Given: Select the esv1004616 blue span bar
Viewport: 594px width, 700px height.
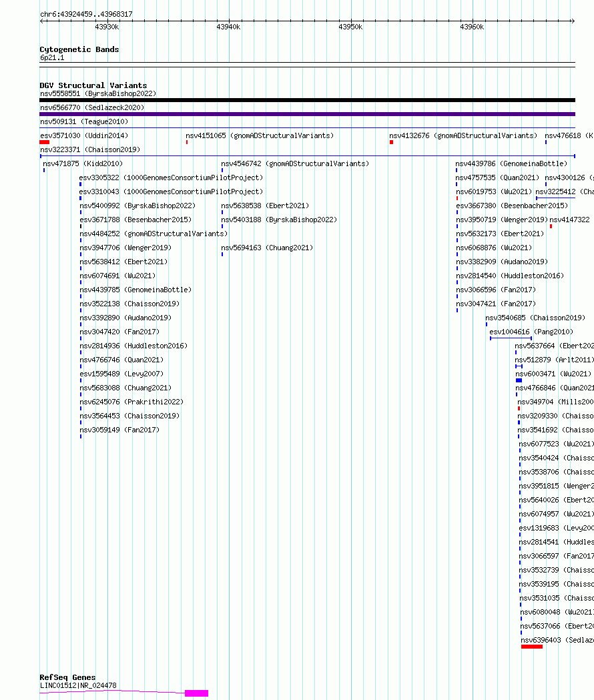Looking at the screenshot, I should coord(511,338).
